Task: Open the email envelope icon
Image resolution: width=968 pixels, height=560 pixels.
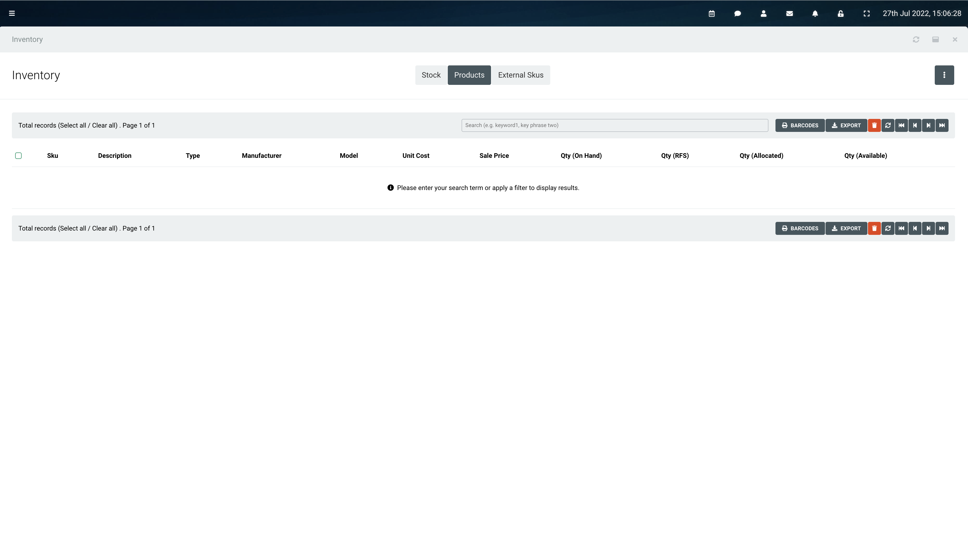Action: point(789,13)
